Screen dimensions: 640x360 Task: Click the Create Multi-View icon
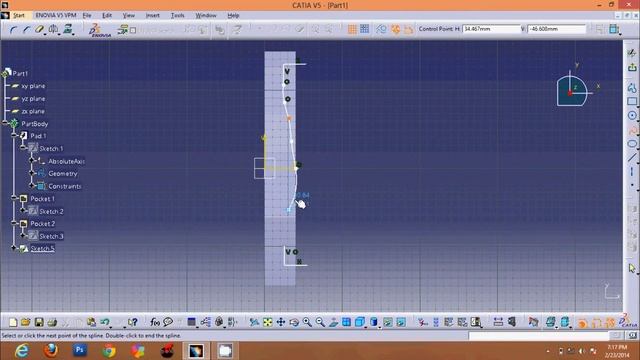[347, 322]
